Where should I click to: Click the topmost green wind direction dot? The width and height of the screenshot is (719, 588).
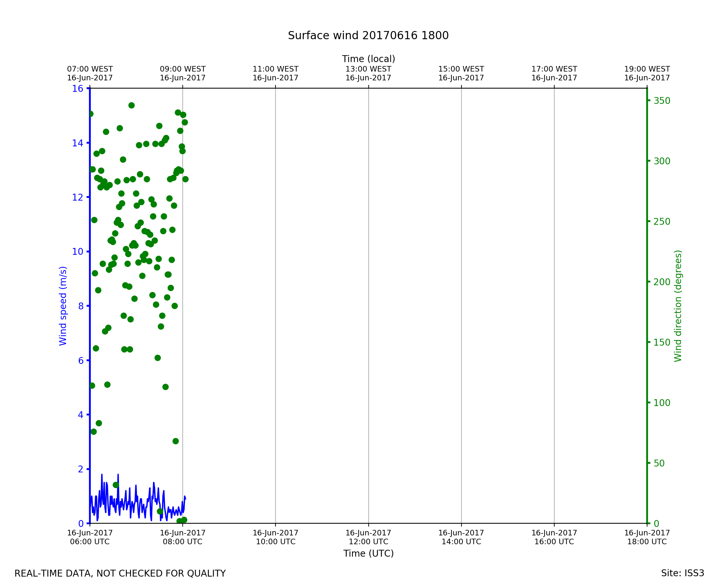pyautogui.click(x=131, y=105)
